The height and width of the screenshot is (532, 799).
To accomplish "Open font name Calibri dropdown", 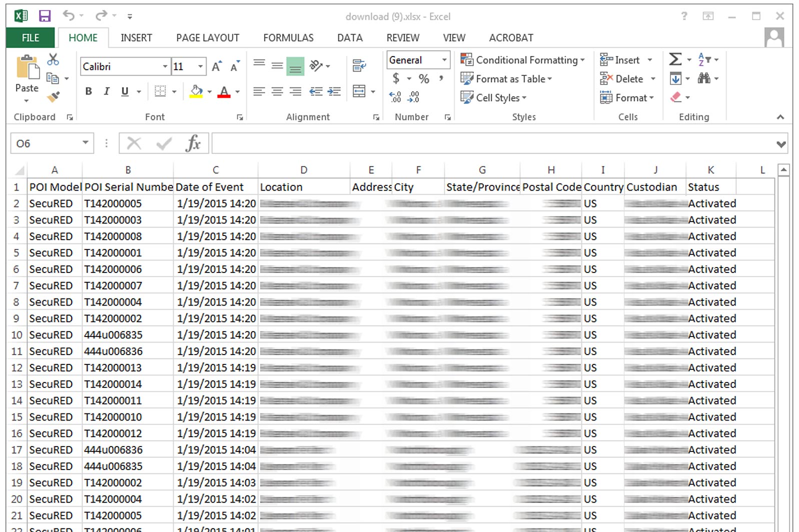I will [x=165, y=66].
